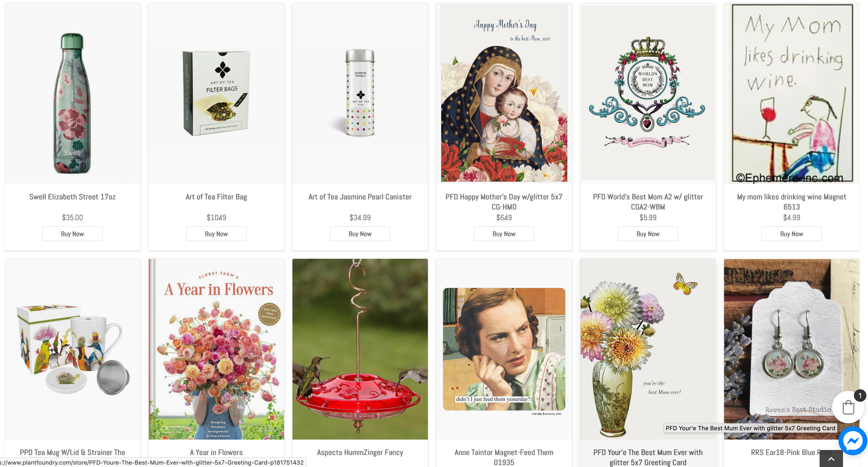Click the cart item count badge

[x=860, y=395]
